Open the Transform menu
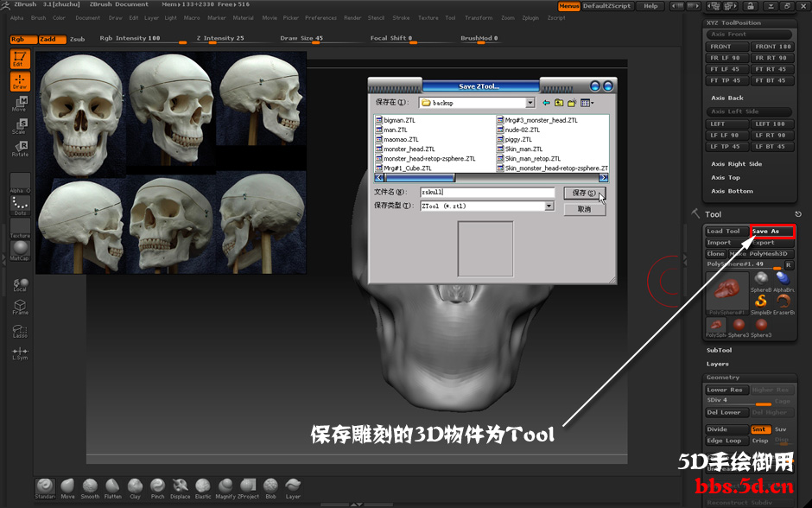 pyautogui.click(x=479, y=17)
